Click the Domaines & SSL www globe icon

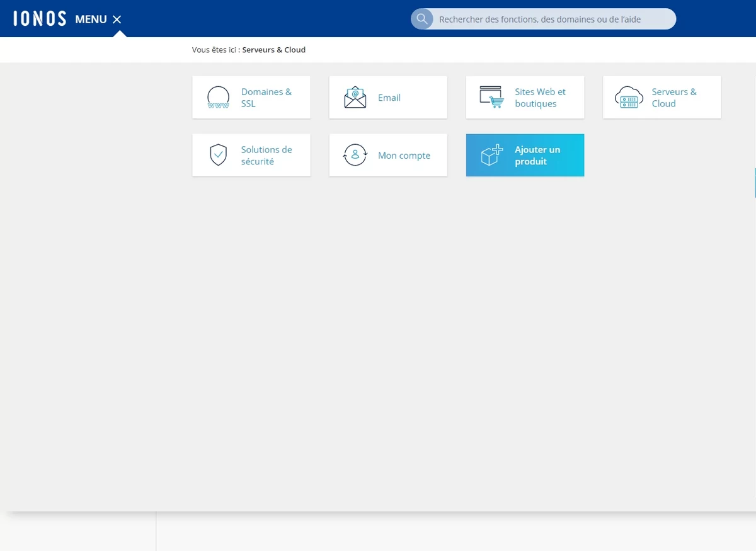point(218,98)
